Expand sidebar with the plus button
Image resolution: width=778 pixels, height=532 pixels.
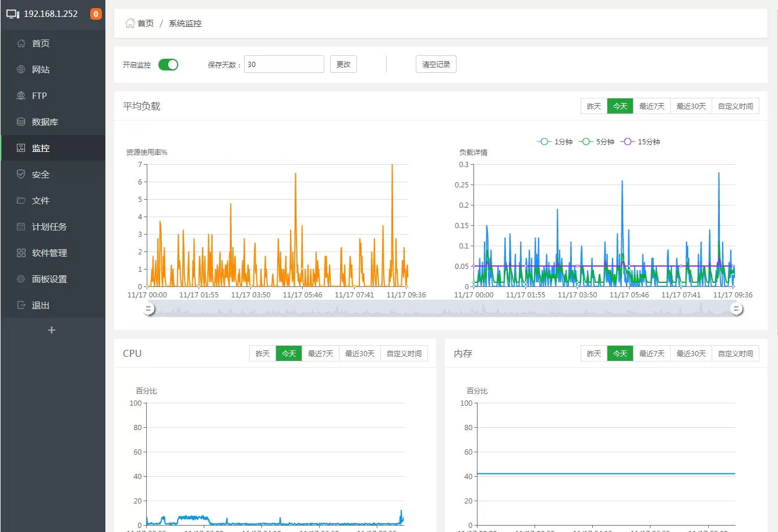click(51, 330)
